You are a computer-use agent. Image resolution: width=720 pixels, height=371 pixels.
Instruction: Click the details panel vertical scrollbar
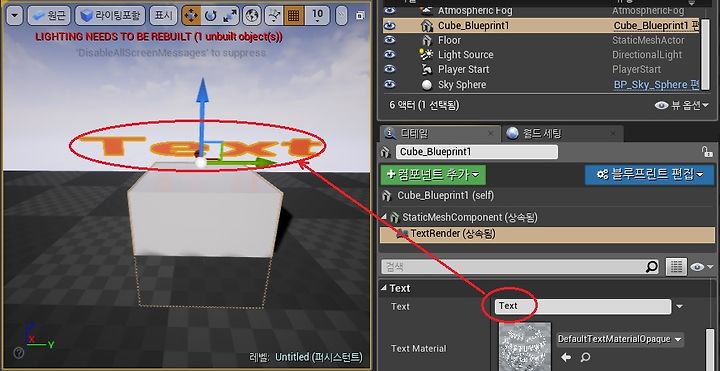tap(711, 349)
